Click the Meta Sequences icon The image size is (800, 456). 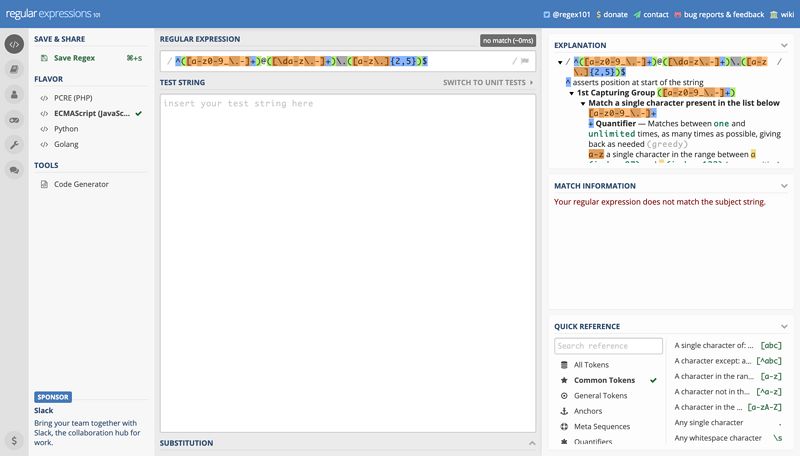point(564,426)
